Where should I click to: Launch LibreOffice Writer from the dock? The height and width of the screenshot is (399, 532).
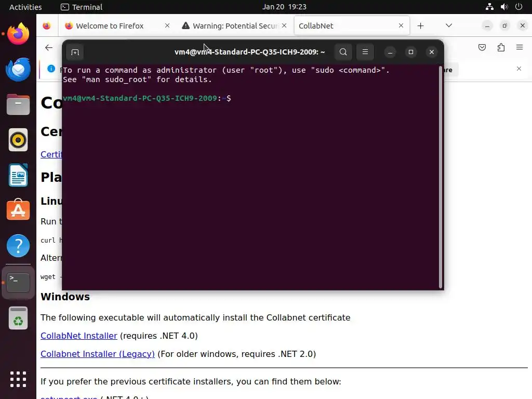18,175
